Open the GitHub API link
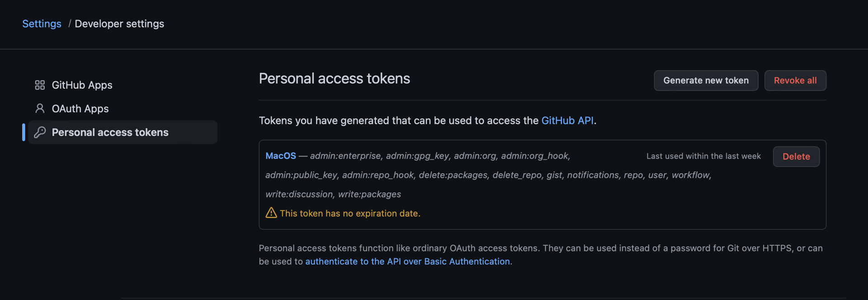 click(567, 120)
